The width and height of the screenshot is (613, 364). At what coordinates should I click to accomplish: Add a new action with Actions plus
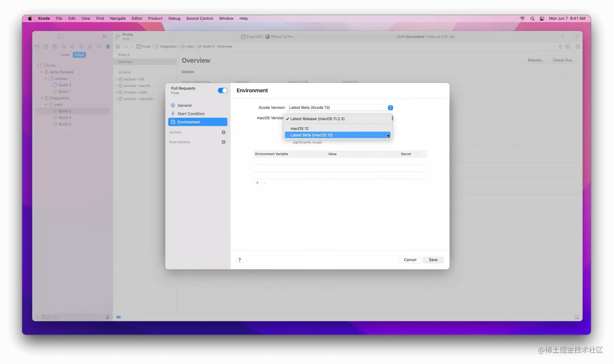[x=223, y=133]
